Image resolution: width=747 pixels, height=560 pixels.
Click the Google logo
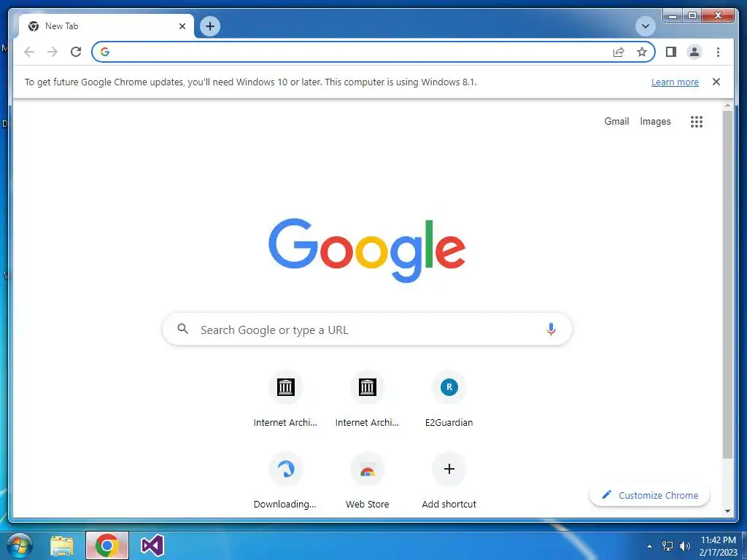367,250
